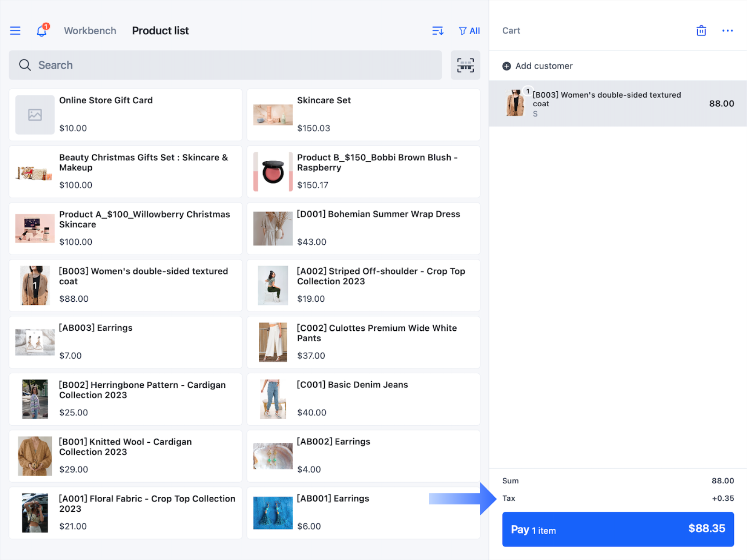The height and width of the screenshot is (560, 747).
Task: Click the "$6.00" earrings price
Action: coord(309,526)
